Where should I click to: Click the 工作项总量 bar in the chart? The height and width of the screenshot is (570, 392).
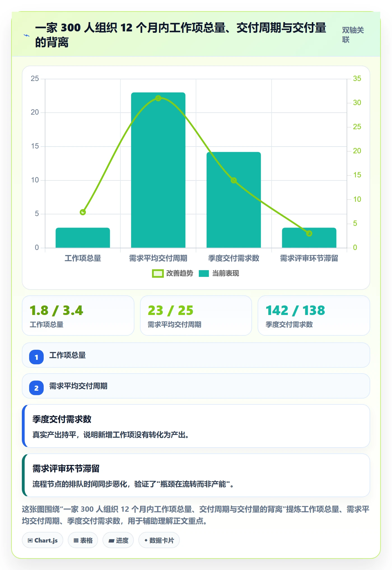click(83, 238)
